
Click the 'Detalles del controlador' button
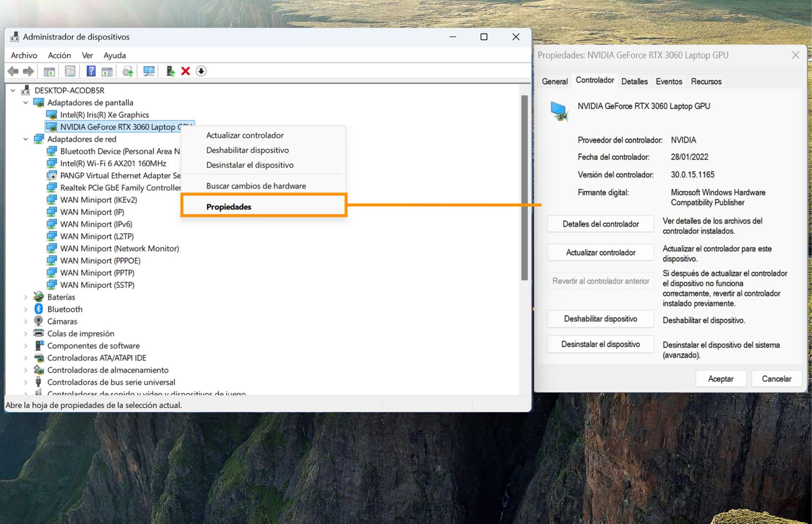tap(600, 224)
